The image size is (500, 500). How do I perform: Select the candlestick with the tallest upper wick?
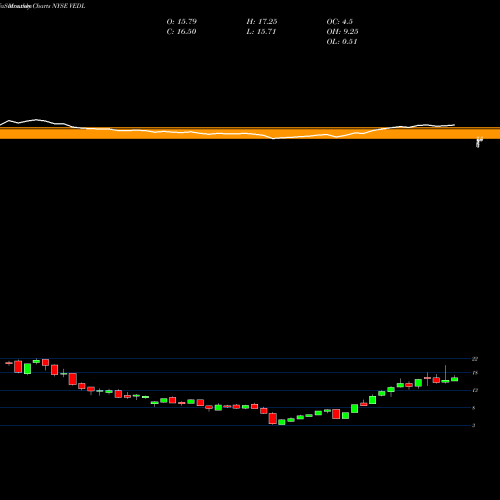coord(445,381)
